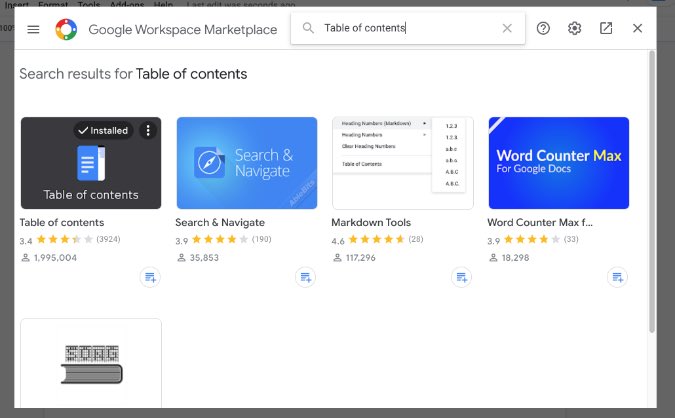Open options menu on Table of contents card

[x=148, y=130]
